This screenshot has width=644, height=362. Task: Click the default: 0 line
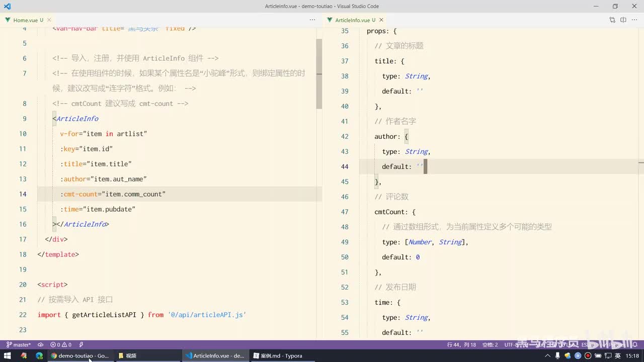[x=401, y=257]
